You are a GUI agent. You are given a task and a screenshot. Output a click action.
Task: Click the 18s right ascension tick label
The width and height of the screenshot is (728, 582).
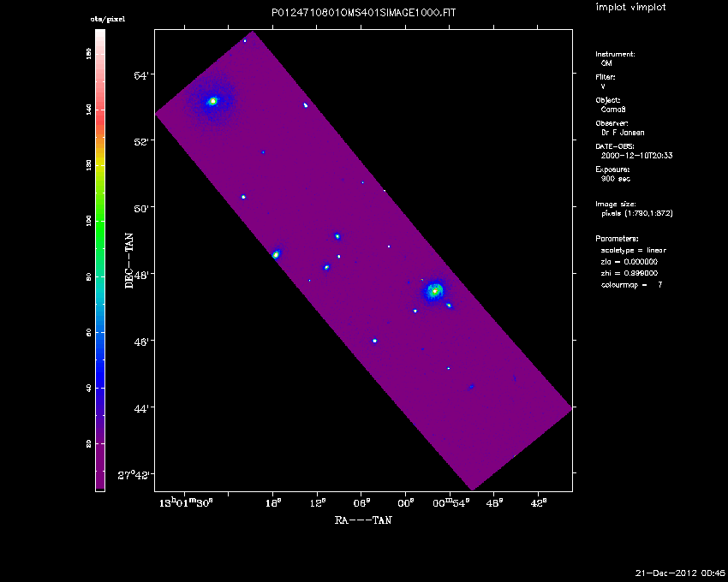point(273,503)
